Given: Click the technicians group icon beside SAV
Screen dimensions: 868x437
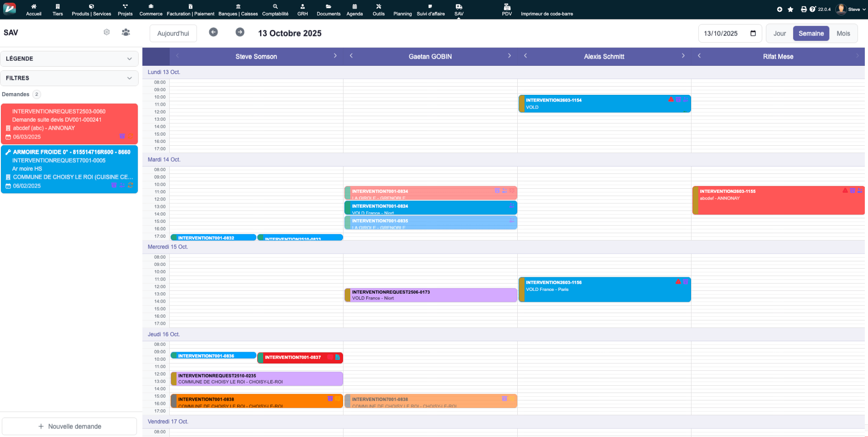Looking at the screenshot, I should 126,32.
